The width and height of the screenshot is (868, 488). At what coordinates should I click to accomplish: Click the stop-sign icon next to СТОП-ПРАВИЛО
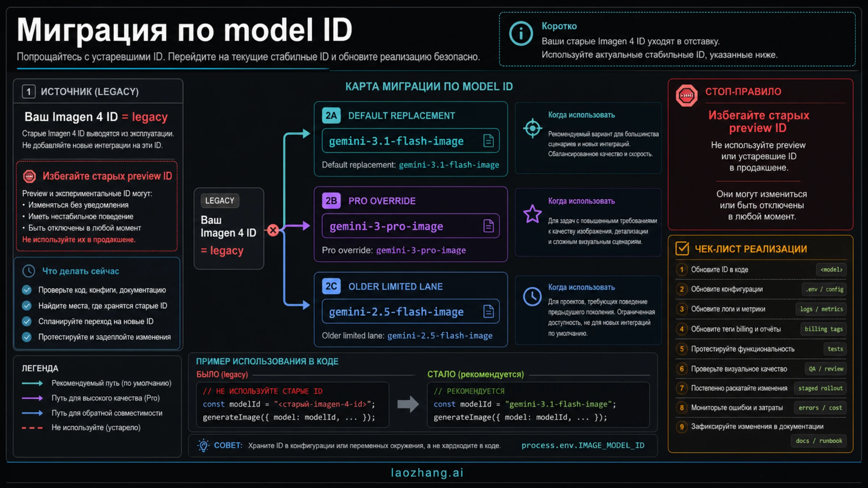click(x=686, y=95)
